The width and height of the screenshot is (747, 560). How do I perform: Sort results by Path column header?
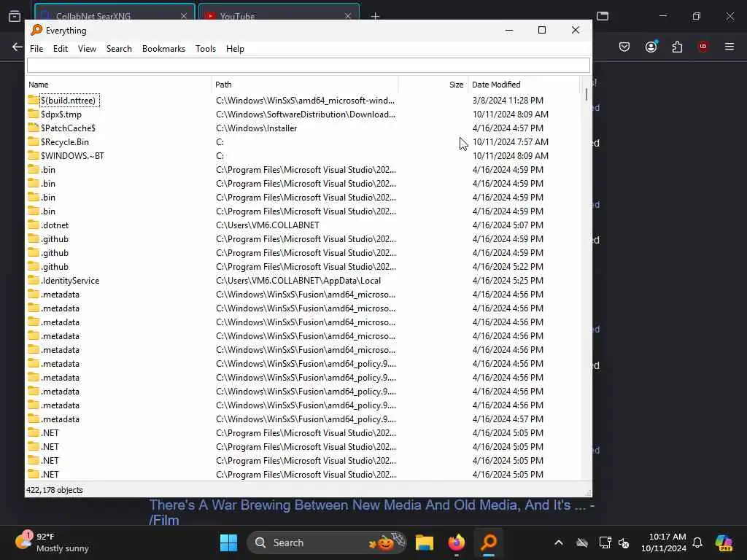point(305,85)
